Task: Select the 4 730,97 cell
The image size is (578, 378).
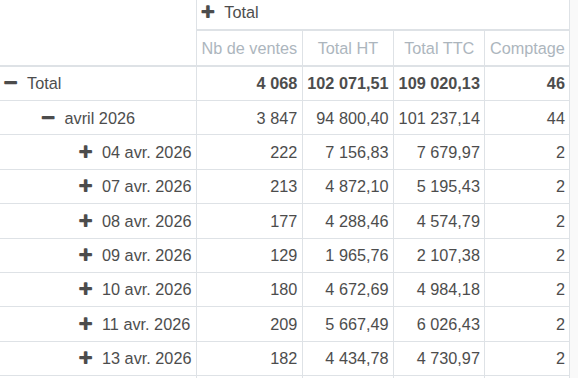Action: pos(439,358)
